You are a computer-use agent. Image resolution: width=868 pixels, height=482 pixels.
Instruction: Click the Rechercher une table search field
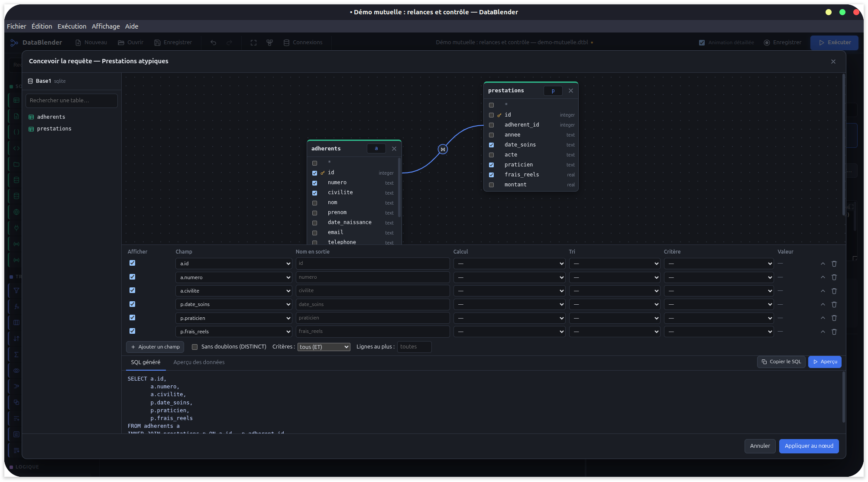(x=71, y=101)
